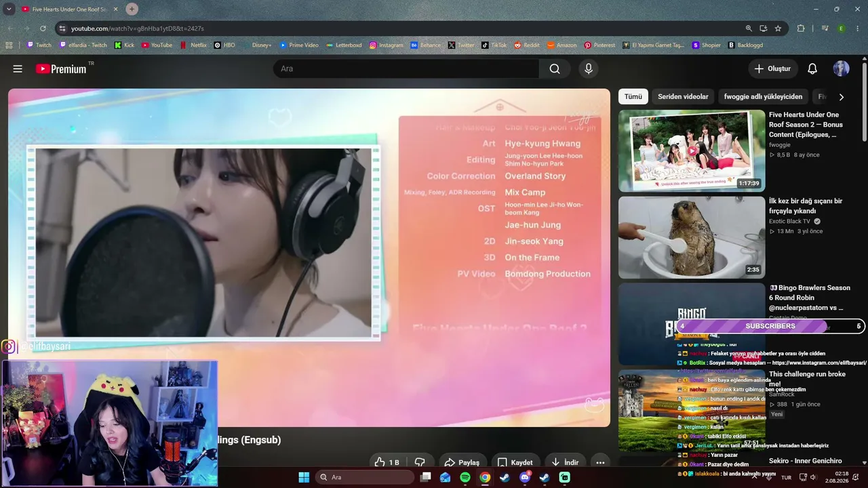Screen dimensions: 868x488
Task: Open Reddit bookmark
Action: 527,45
